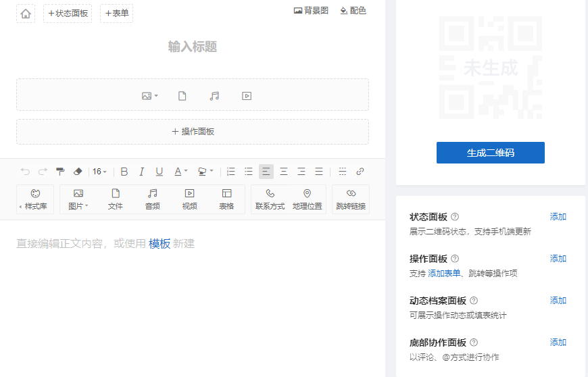Image resolution: width=588 pixels, height=377 pixels.
Task: Open the 模板 template link
Action: coord(160,244)
